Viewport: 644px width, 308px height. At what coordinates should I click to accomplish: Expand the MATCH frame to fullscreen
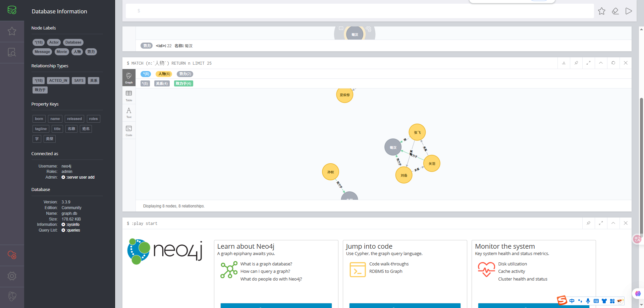588,63
